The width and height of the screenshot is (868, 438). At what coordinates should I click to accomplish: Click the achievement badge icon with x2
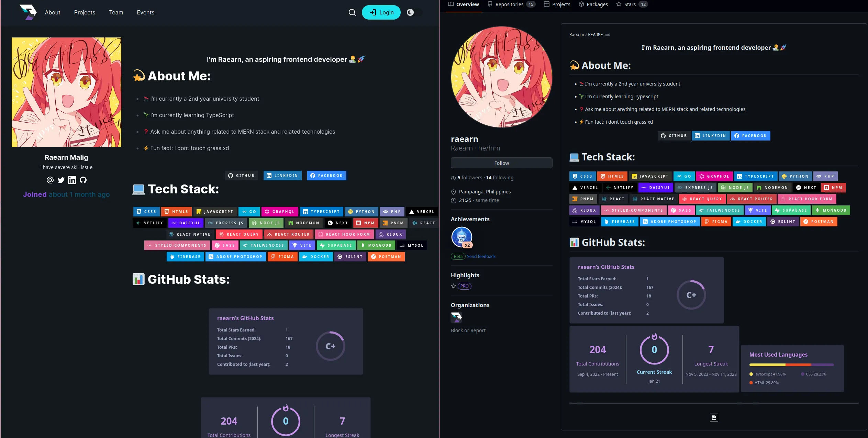coord(462,237)
